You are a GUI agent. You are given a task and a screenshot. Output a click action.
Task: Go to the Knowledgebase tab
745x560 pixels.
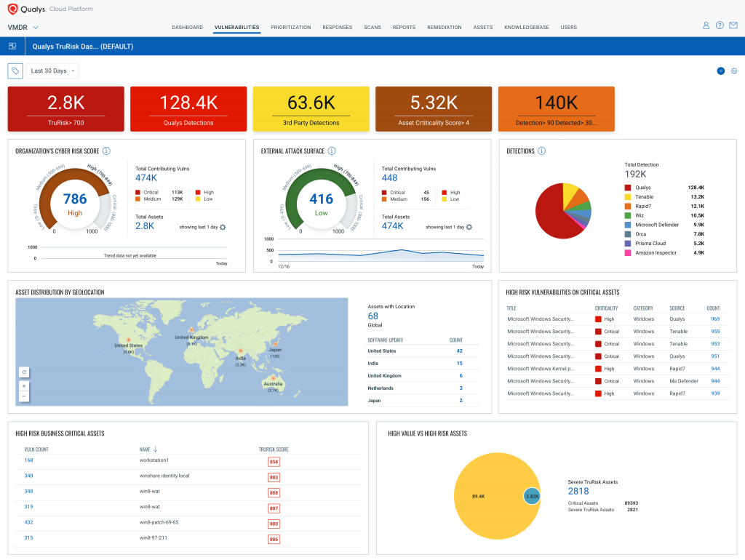[526, 28]
